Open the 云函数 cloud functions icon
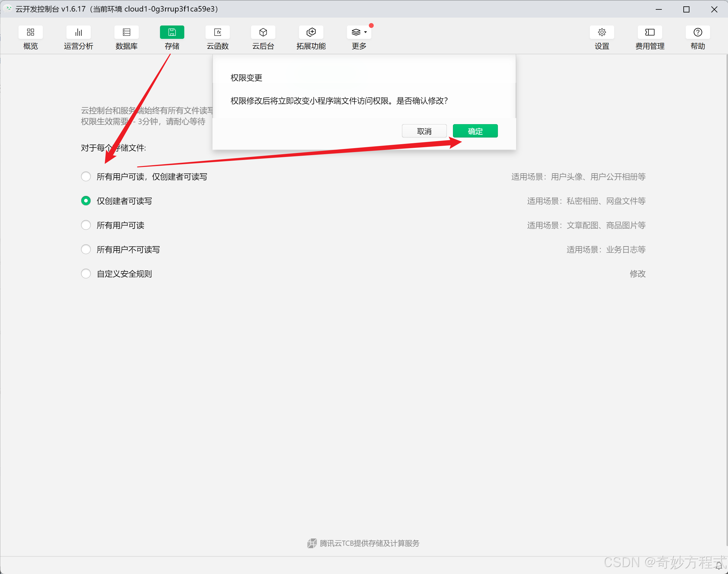 pos(217,32)
